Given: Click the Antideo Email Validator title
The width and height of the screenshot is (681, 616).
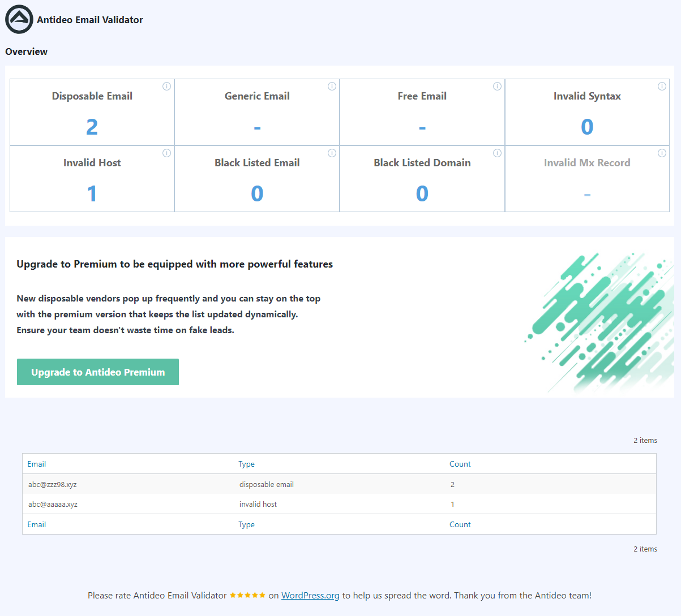Looking at the screenshot, I should pos(90,20).
